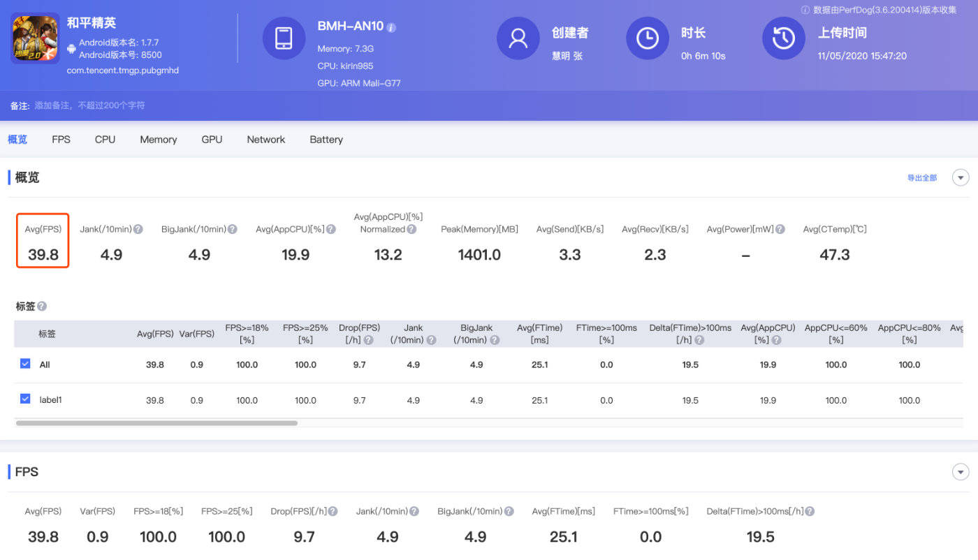978x560 pixels.
Task: Click the duration clock icon
Action: [648, 38]
